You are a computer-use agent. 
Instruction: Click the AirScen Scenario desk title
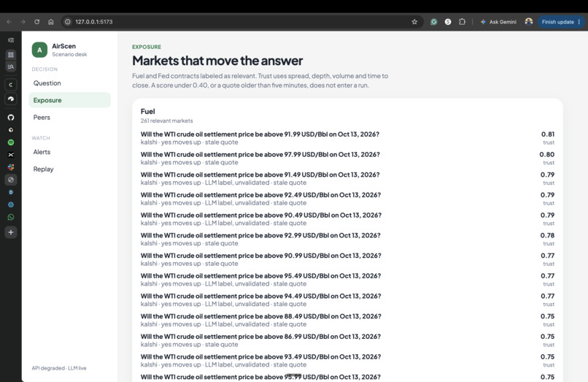(69, 50)
